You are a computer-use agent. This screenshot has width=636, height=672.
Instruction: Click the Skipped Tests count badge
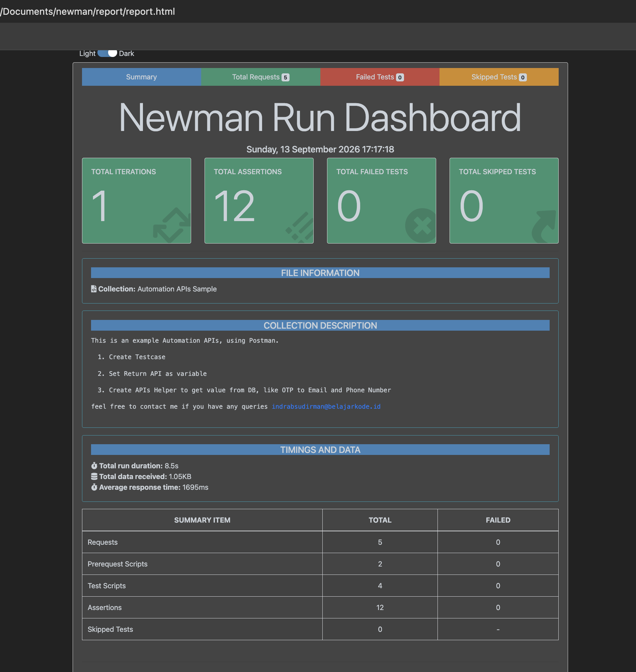523,77
